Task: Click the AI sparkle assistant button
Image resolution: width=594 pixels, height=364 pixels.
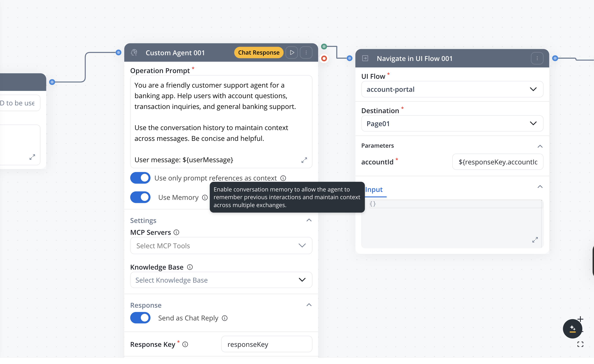Action: [x=572, y=329]
